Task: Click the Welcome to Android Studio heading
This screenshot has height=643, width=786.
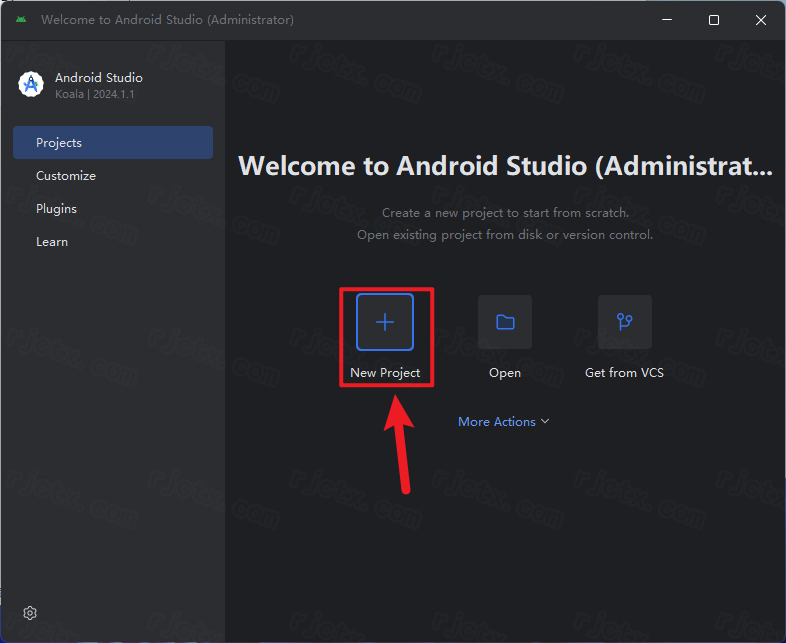Action: [x=505, y=166]
